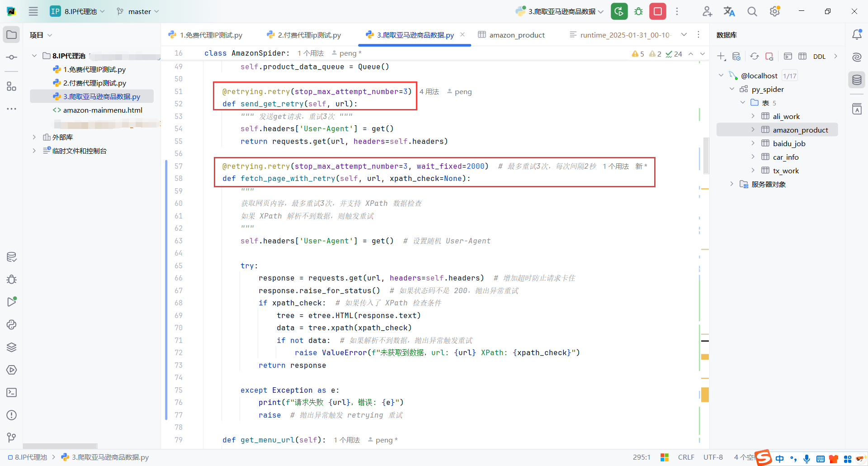Open the AI Assistant spiral icon
The height and width of the screenshot is (466, 868).
coord(857,57)
